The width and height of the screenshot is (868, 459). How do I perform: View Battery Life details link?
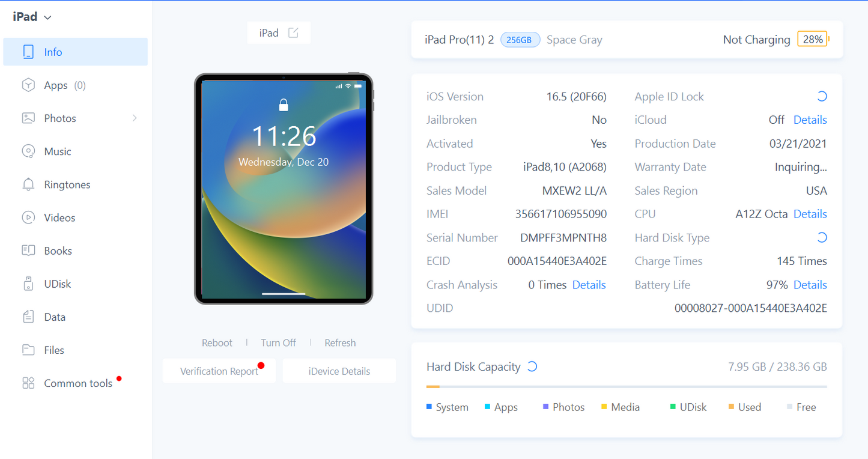coord(810,285)
